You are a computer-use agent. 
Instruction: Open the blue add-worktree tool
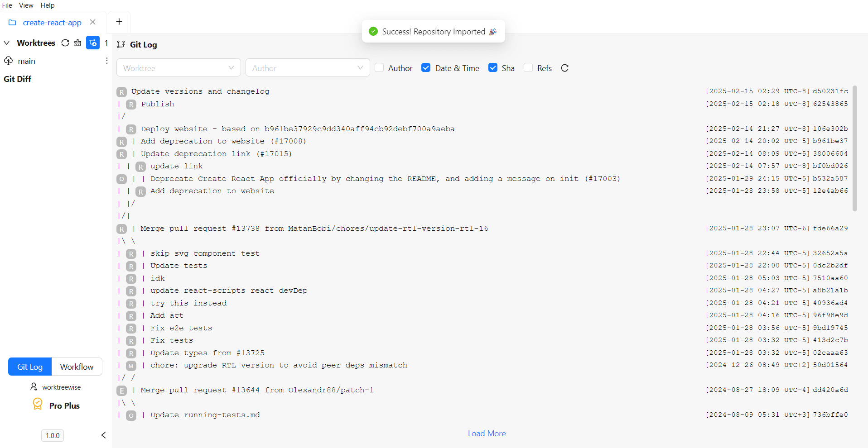[92, 43]
